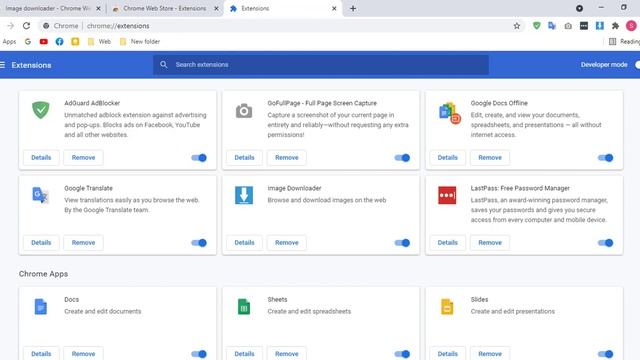The image size is (640, 360).
Task: Open the New folder bookmarks folder
Action: point(140,41)
